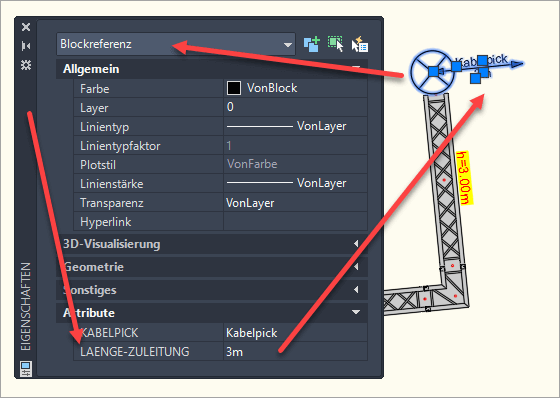Screen dimensions: 560x398
Task: Click the empty Hyperlink value field
Action: click(x=295, y=222)
